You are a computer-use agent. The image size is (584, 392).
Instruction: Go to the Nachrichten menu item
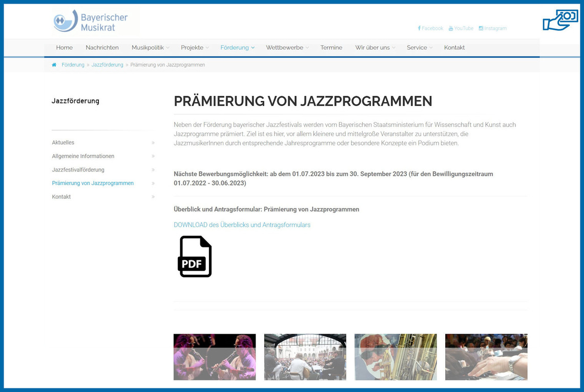pyautogui.click(x=102, y=48)
